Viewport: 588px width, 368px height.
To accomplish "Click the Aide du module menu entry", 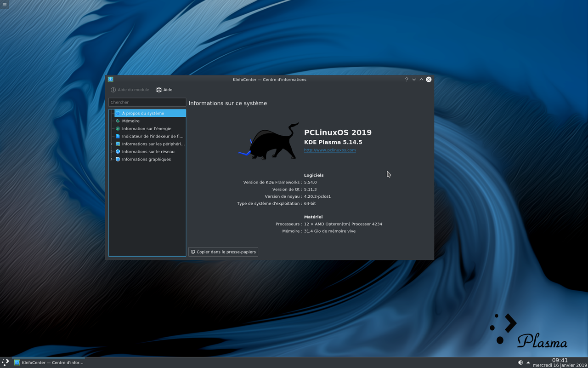I will pyautogui.click(x=129, y=90).
